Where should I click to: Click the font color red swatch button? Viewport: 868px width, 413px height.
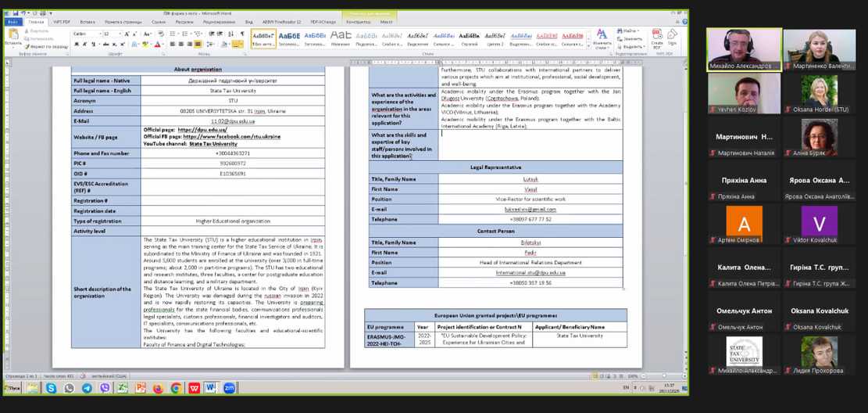[157, 45]
